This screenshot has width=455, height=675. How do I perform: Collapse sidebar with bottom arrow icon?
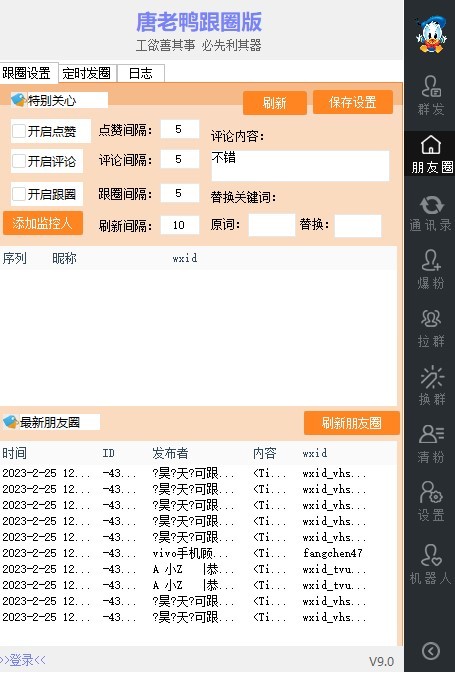(x=431, y=651)
